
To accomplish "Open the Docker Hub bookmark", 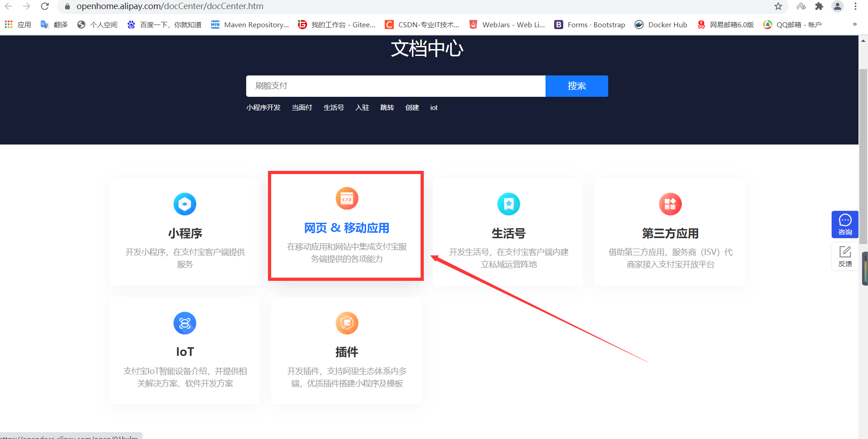I will coord(661,25).
